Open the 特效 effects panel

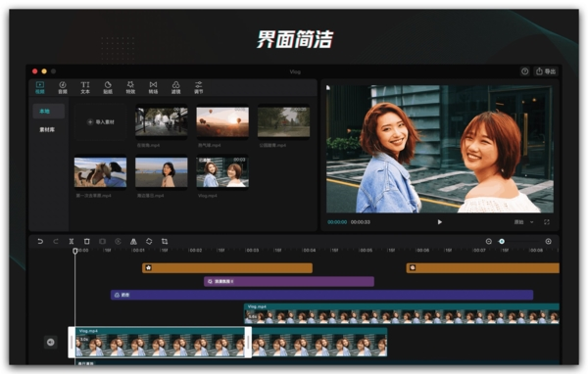pos(130,88)
